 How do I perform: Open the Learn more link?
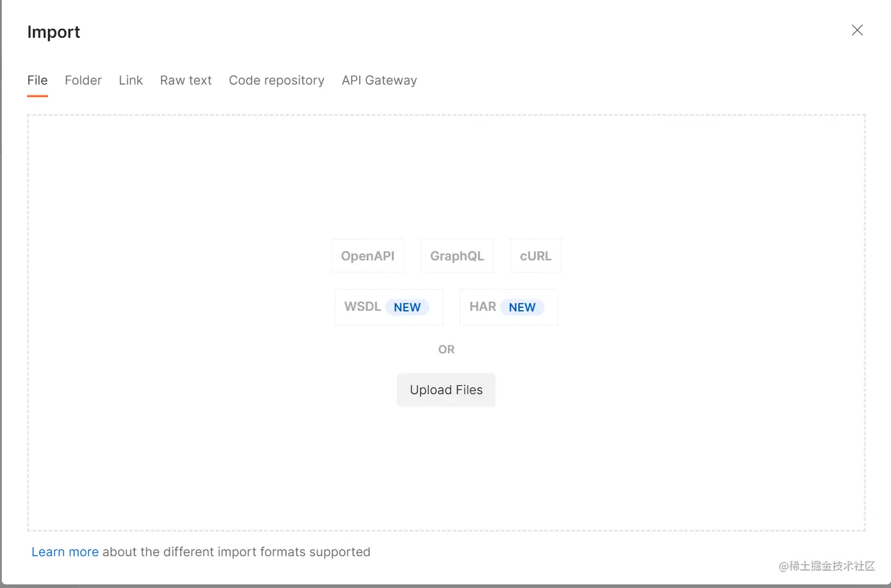[65, 552]
